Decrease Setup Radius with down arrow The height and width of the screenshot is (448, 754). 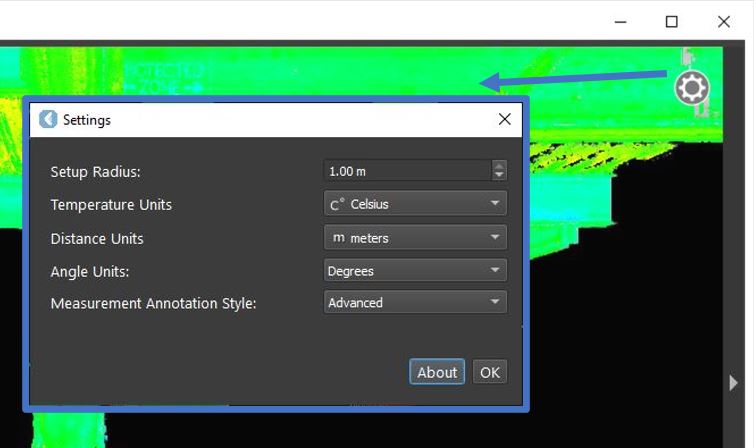pyautogui.click(x=499, y=176)
